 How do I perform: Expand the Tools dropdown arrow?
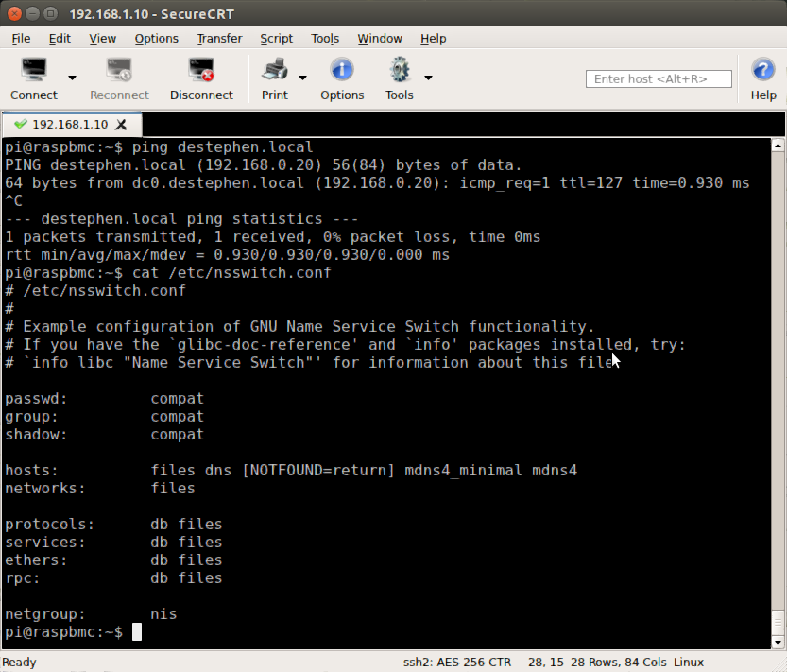428,78
